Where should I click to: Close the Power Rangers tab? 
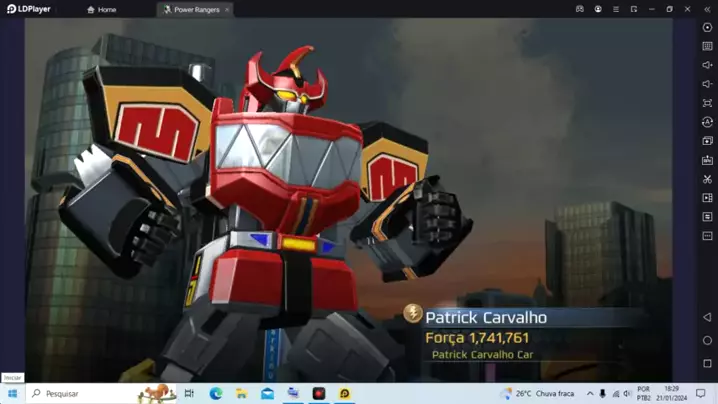tap(227, 10)
